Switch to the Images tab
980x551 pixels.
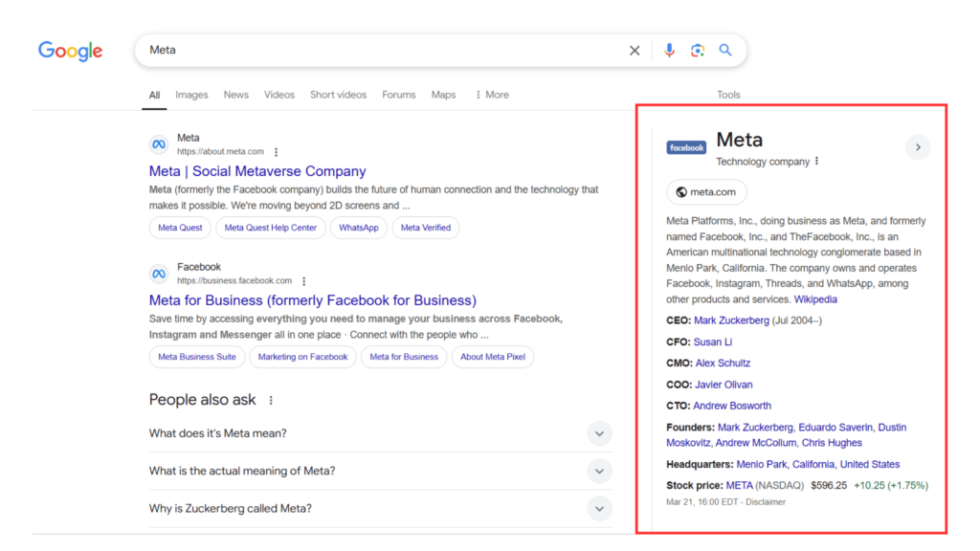coord(191,95)
